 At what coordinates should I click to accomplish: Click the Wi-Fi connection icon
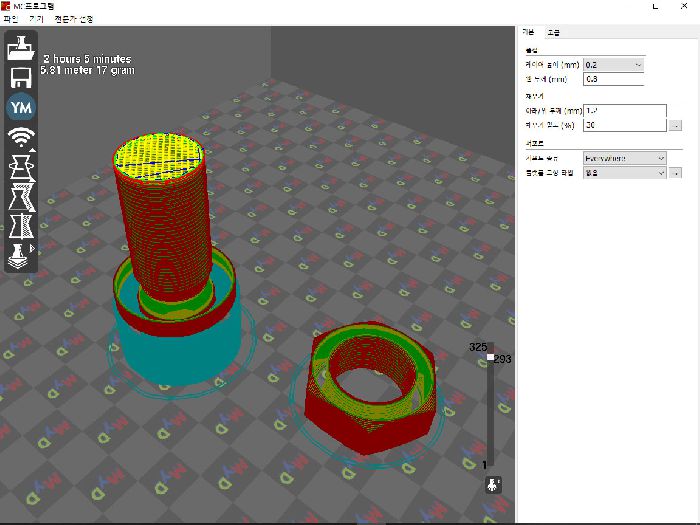(22, 137)
